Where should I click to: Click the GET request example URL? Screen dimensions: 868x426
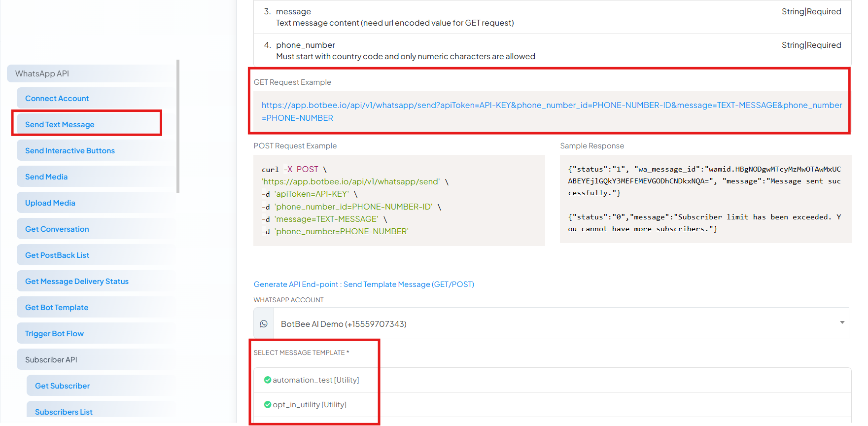click(552, 111)
